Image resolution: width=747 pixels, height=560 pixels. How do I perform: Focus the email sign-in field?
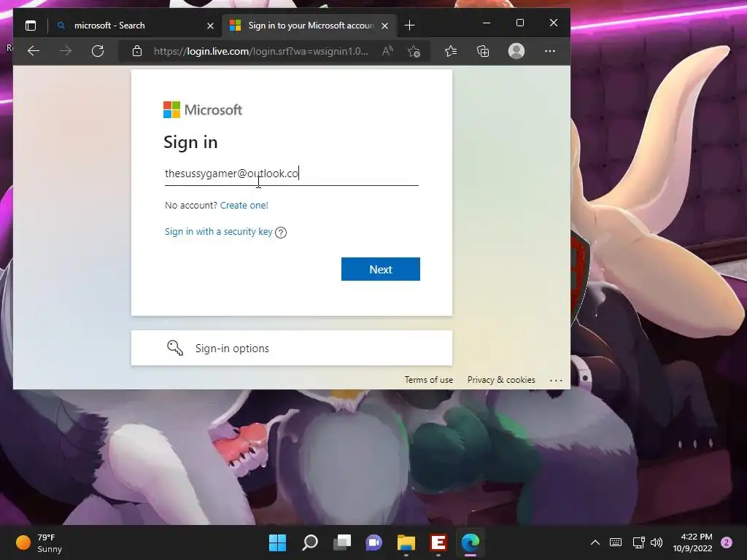tap(292, 174)
